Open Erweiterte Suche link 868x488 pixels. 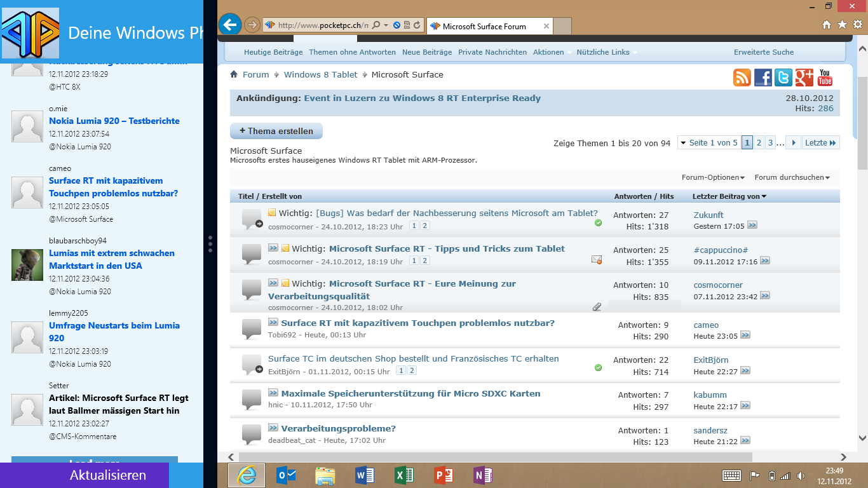tap(764, 52)
